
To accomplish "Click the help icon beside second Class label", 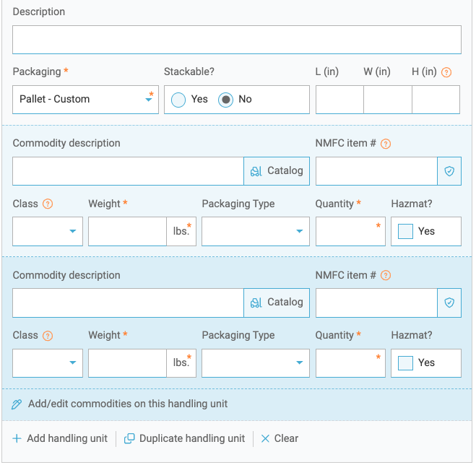I will 48,336.
